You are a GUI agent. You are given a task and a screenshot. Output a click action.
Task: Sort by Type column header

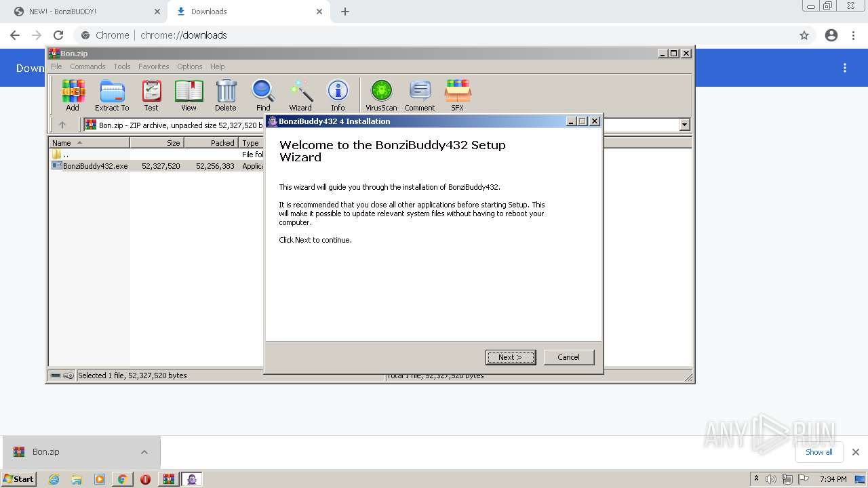252,143
